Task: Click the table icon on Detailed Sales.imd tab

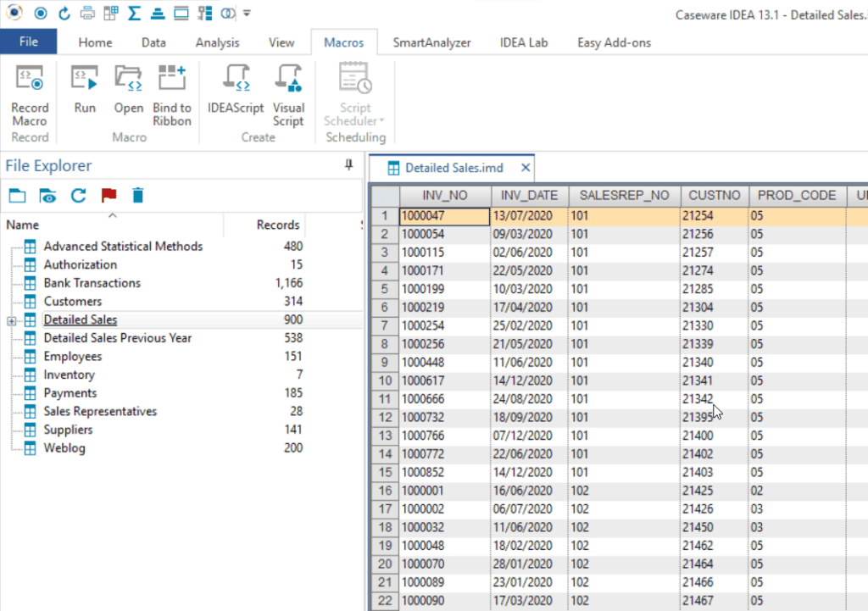Action: (393, 169)
